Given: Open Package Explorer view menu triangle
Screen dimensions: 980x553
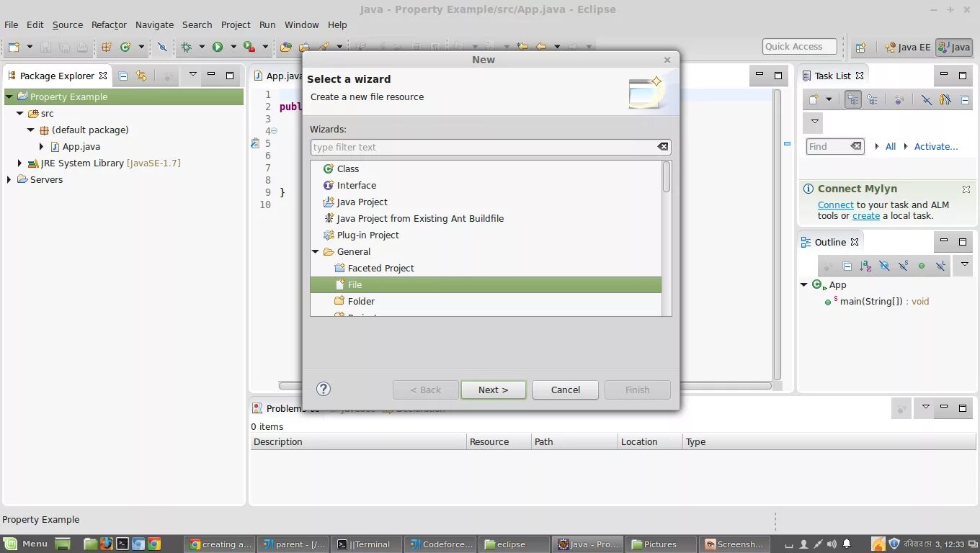Looking at the screenshot, I should pyautogui.click(x=192, y=74).
